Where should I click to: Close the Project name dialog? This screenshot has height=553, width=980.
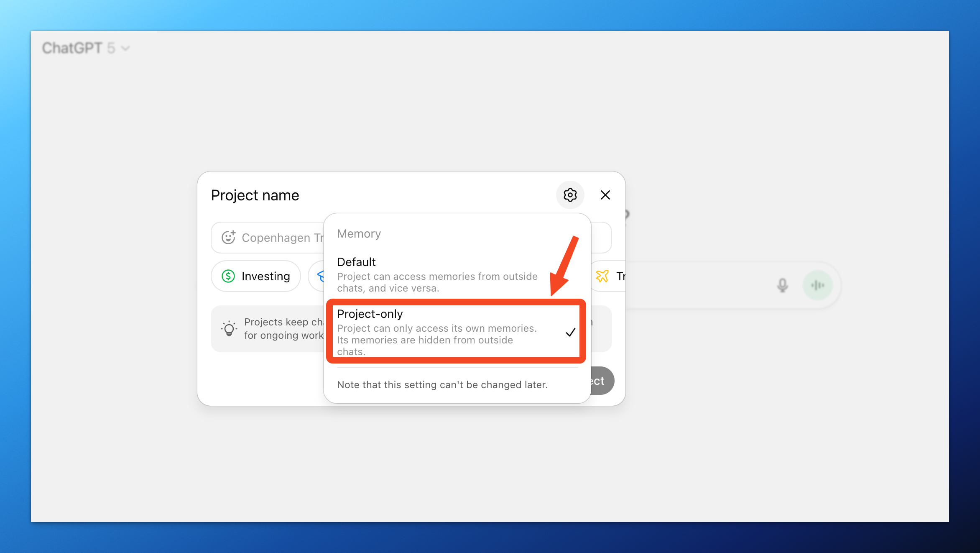point(605,195)
